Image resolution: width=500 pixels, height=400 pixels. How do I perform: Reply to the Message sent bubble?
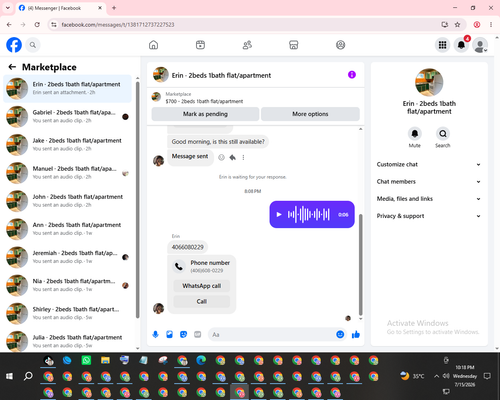pos(233,157)
